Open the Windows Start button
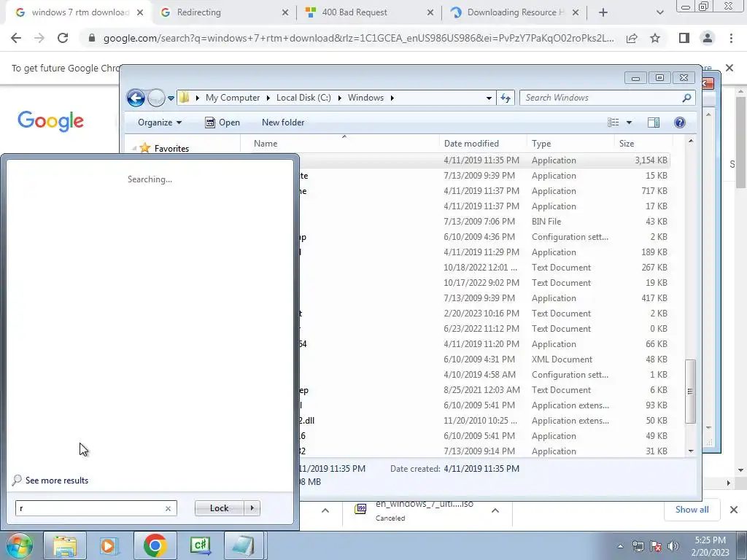The height and width of the screenshot is (560, 747). 18,545
